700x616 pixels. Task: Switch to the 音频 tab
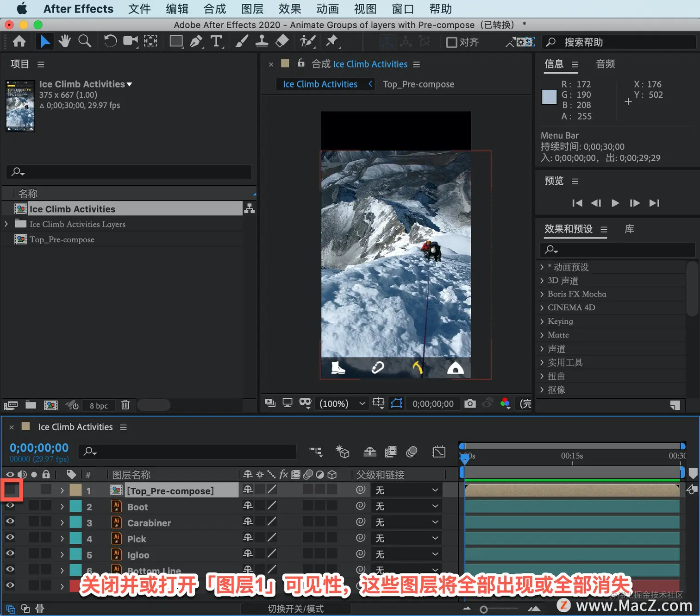(606, 64)
